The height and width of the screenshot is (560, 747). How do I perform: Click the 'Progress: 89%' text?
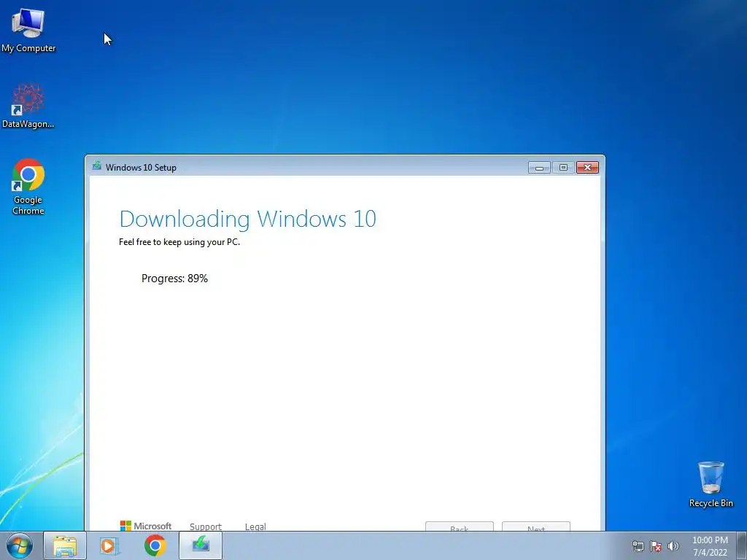(x=174, y=279)
